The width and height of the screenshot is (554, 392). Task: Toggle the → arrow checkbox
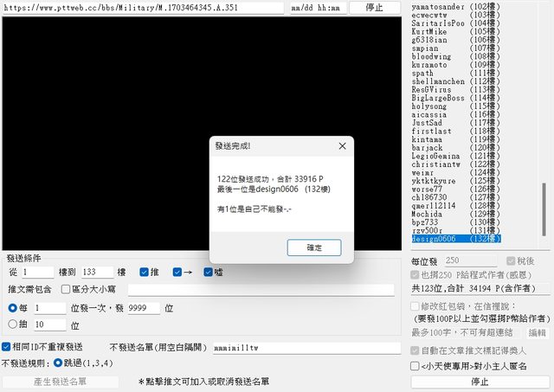tap(177, 273)
